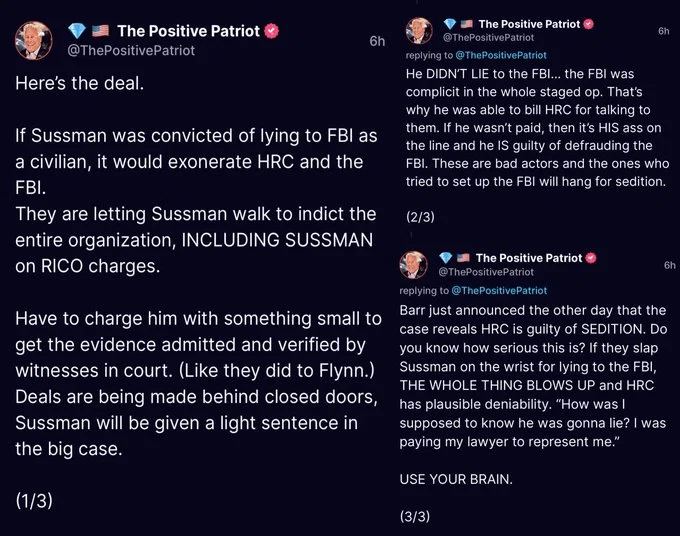Open avatar of the (2/3) reply post
The height and width of the screenshot is (536, 680).
click(419, 31)
